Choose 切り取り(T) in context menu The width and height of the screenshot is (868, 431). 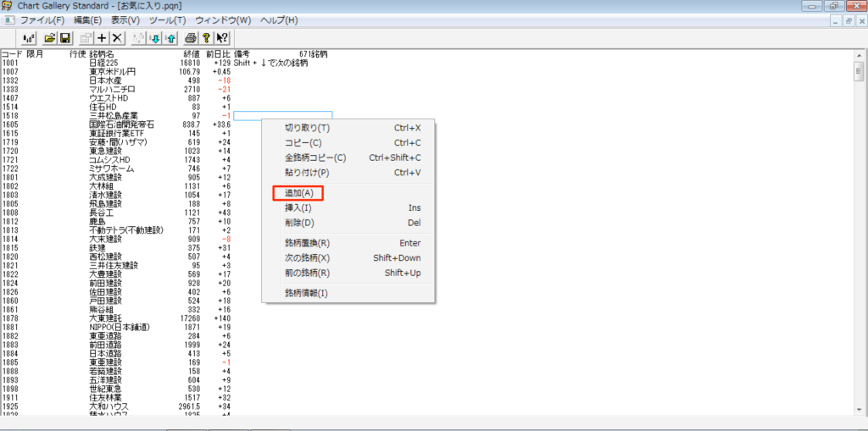point(348,128)
